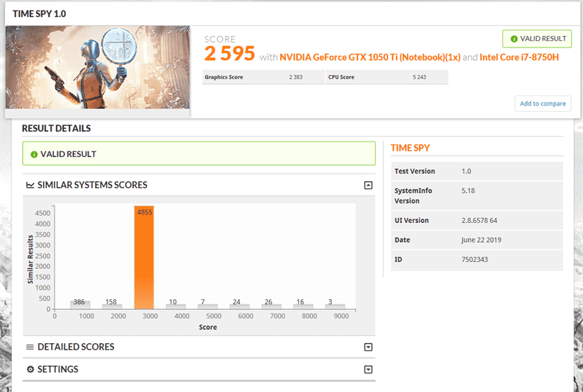Click the UI Version value 2.8.6578 64
The height and width of the screenshot is (392, 583).
479,221
